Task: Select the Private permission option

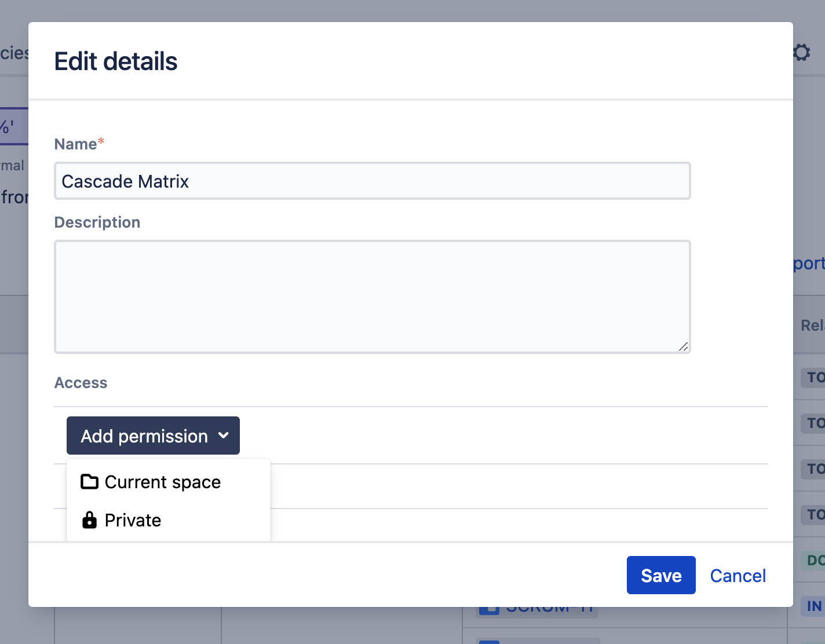Action: pyautogui.click(x=132, y=520)
